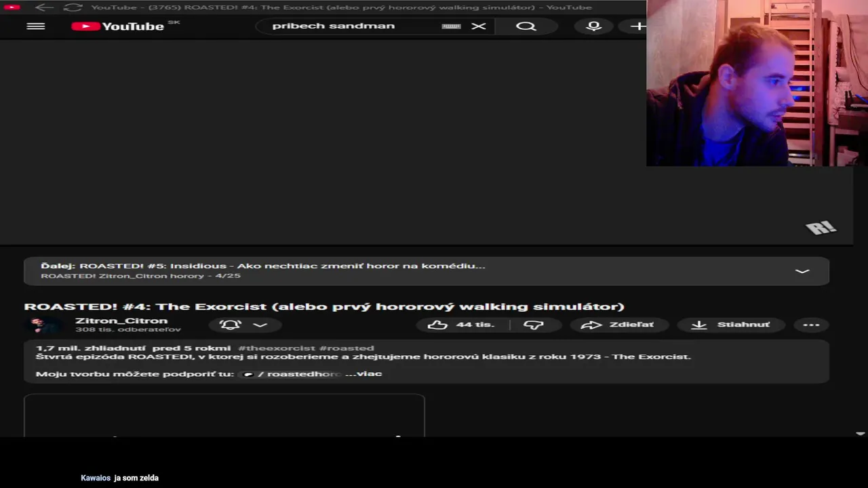
Task: Click the browser back arrow
Action: tap(44, 7)
